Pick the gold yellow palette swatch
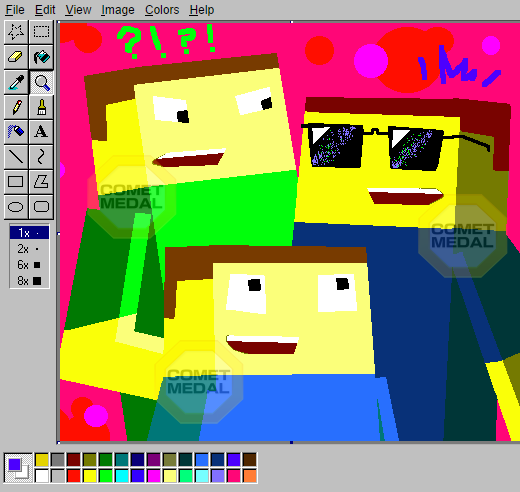 (x=42, y=460)
